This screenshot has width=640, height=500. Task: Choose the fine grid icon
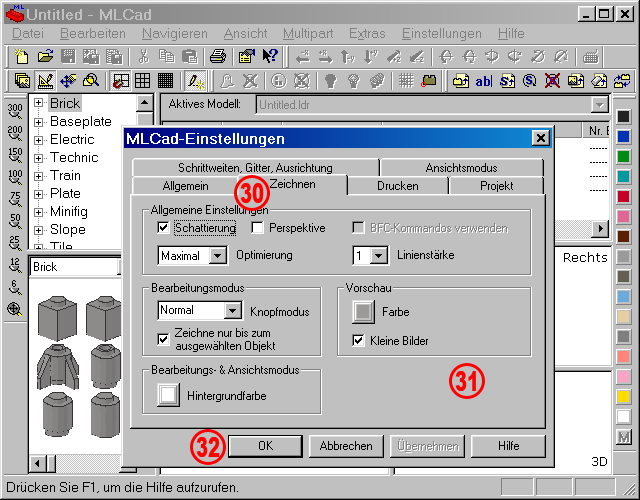165,80
